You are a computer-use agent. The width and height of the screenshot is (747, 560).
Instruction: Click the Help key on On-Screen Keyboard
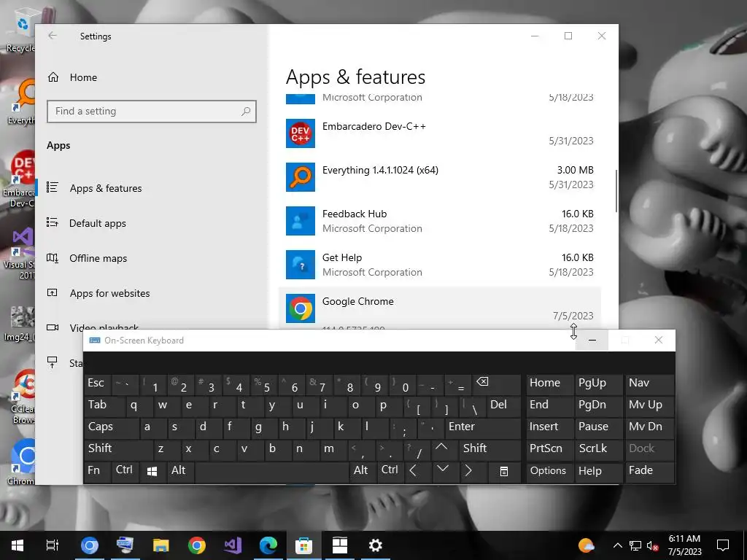coord(598,471)
